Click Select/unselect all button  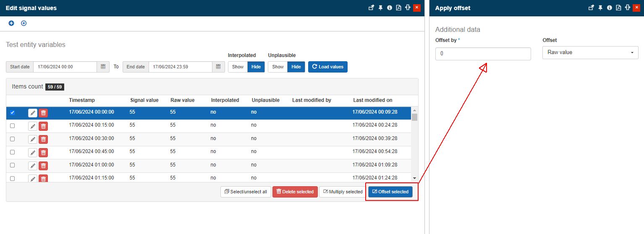pyautogui.click(x=246, y=192)
